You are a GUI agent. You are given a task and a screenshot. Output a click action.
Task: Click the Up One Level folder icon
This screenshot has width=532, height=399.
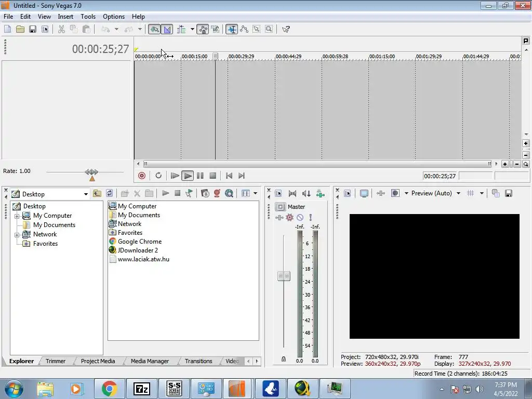(97, 193)
